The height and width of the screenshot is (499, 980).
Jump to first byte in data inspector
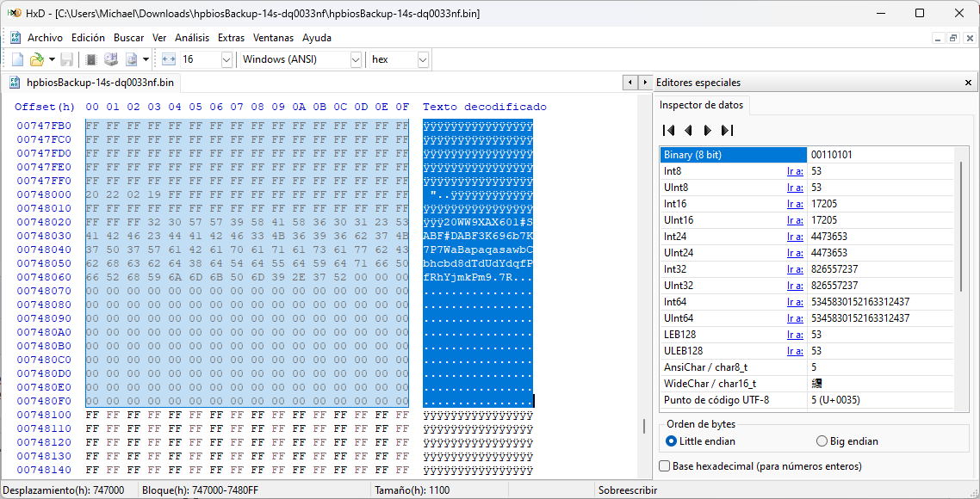668,131
